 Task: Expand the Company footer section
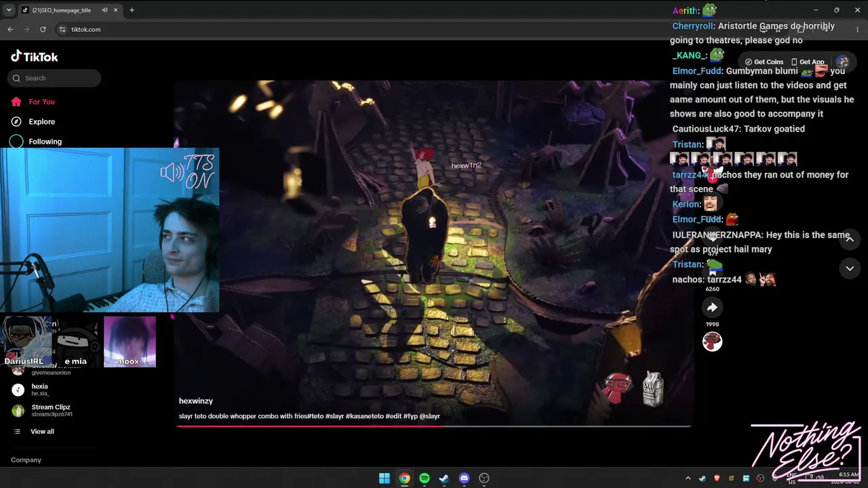pyautogui.click(x=26, y=460)
